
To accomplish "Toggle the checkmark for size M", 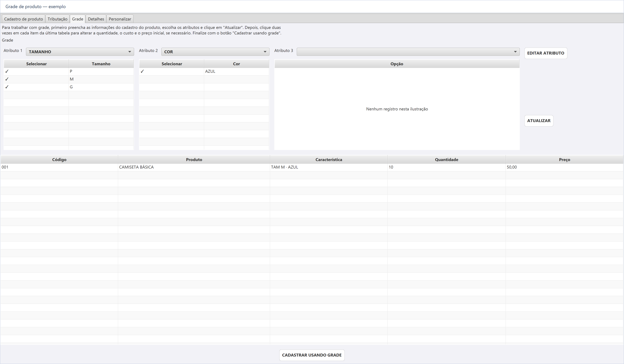I will point(7,79).
